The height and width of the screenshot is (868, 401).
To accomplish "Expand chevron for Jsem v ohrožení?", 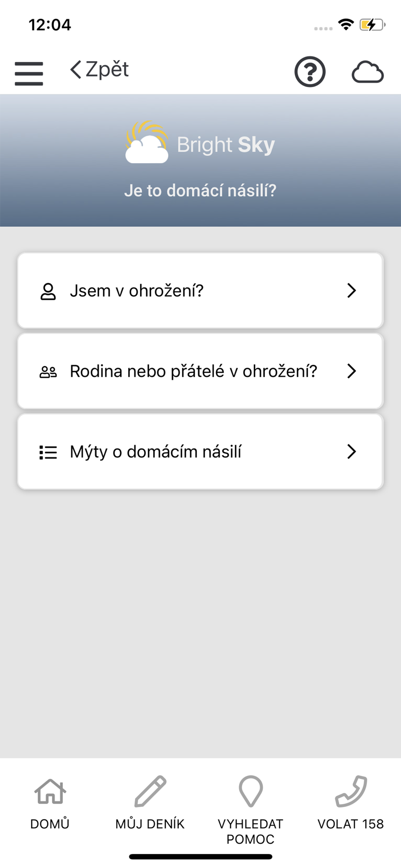I will [x=352, y=290].
